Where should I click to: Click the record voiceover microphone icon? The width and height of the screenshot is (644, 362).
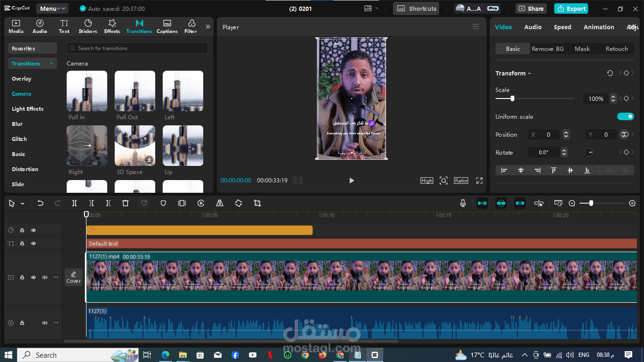pos(463,203)
